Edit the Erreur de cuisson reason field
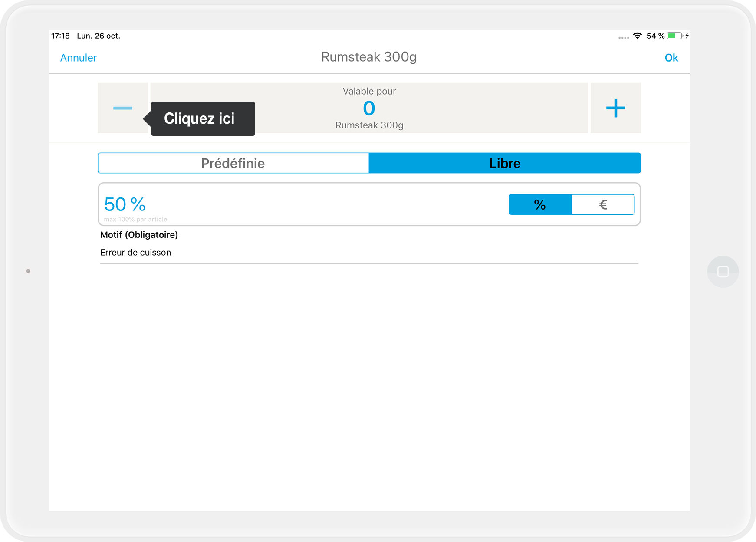 (x=369, y=253)
